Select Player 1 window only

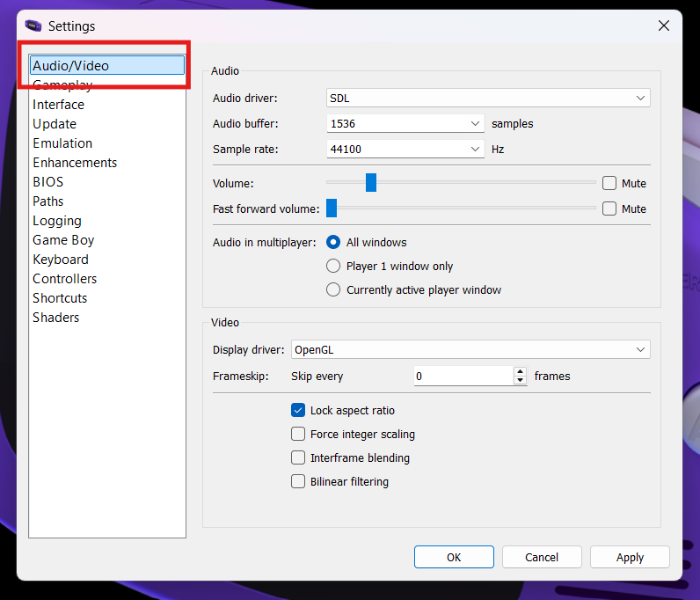pos(333,266)
